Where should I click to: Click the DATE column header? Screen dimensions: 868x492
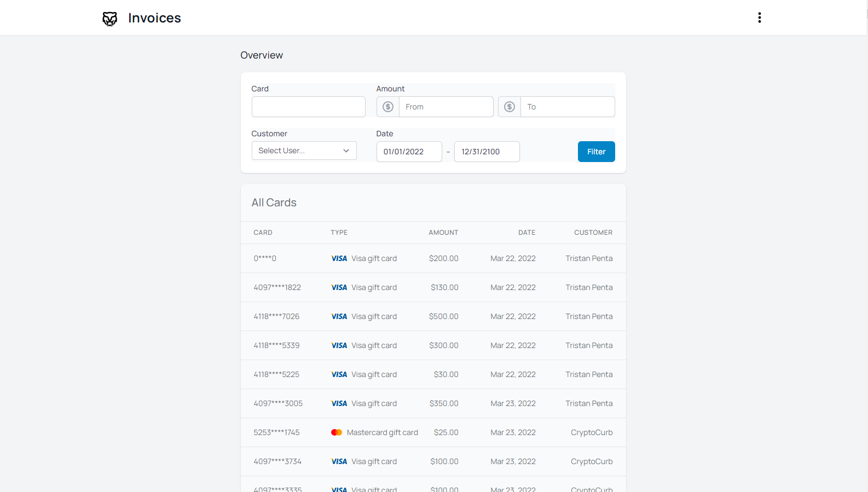(527, 233)
